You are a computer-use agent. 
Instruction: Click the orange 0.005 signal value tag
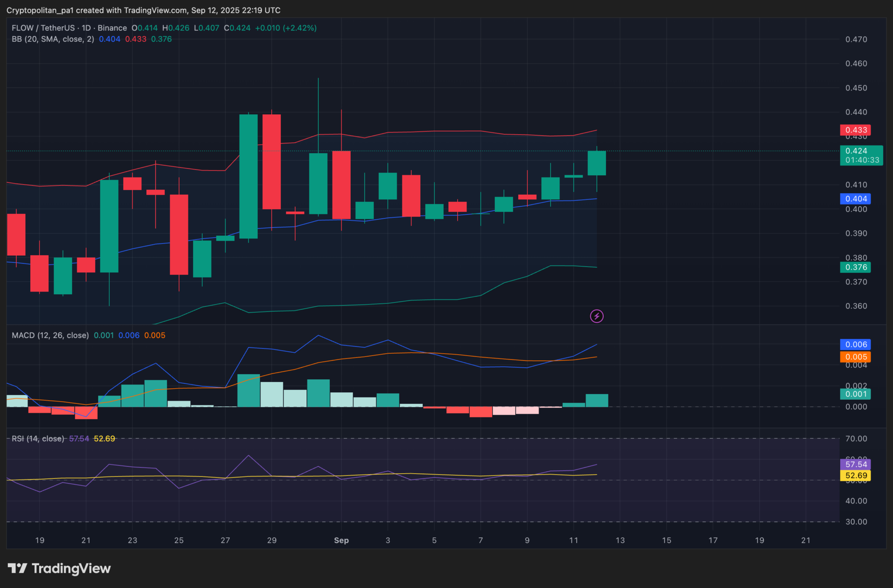(855, 357)
